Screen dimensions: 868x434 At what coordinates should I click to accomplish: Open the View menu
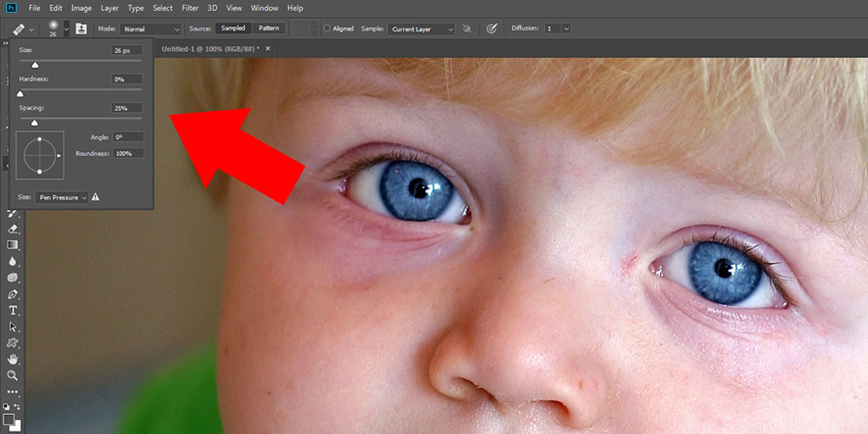pyautogui.click(x=234, y=9)
